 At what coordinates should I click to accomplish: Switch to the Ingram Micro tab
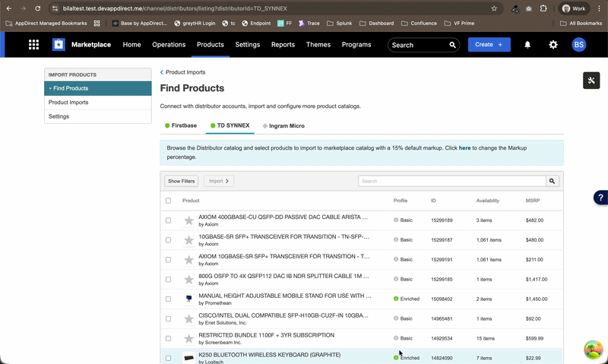pyautogui.click(x=286, y=125)
